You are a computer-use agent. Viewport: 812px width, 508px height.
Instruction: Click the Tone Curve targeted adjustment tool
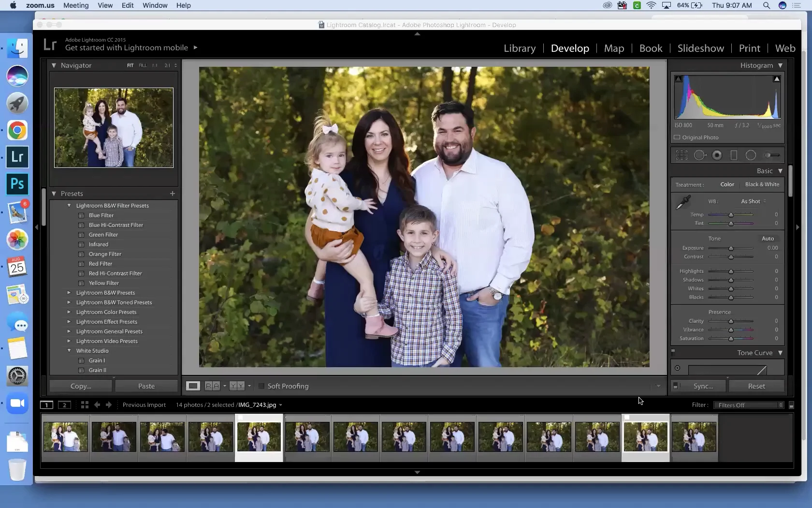click(677, 368)
